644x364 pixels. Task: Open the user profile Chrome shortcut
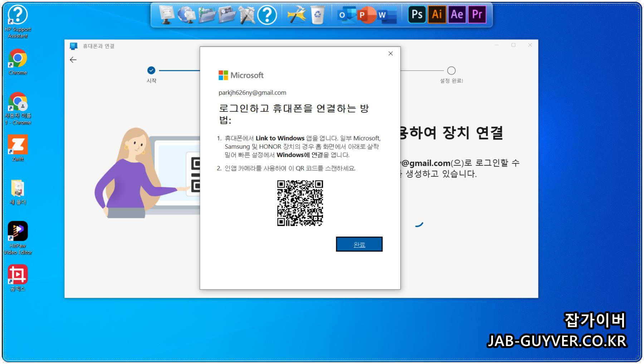coord(18,108)
